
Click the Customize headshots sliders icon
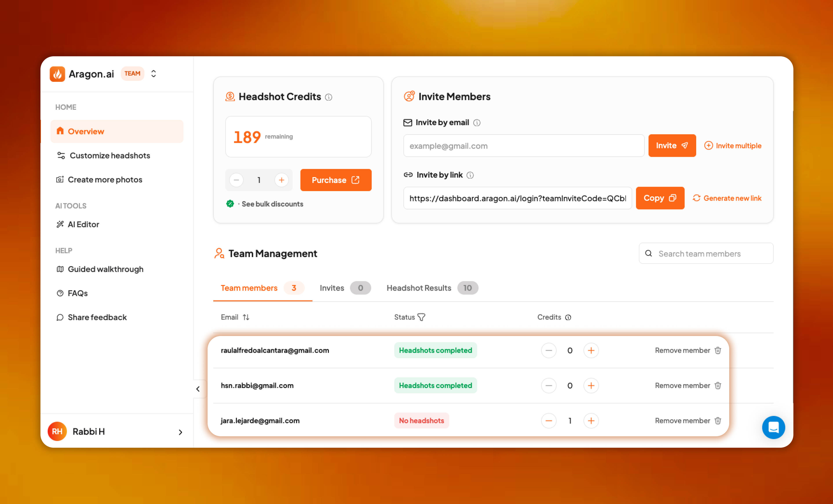pyautogui.click(x=61, y=155)
